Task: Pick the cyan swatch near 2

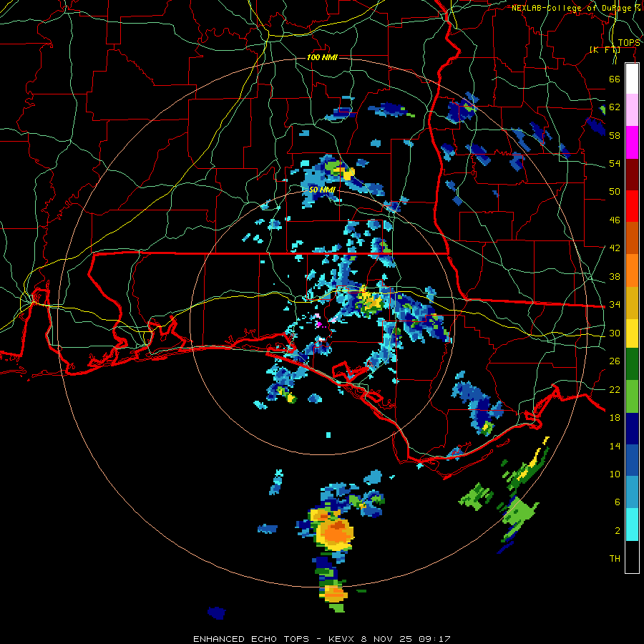Action: 632,524
